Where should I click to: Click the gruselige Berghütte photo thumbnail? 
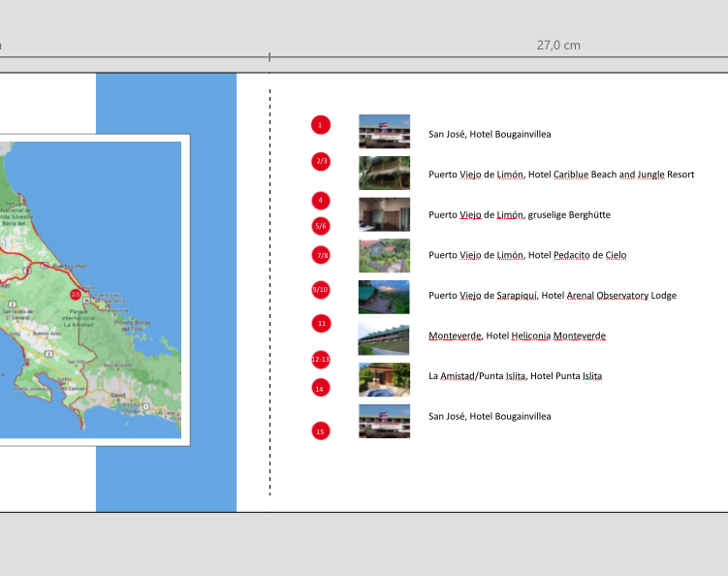tap(384, 214)
